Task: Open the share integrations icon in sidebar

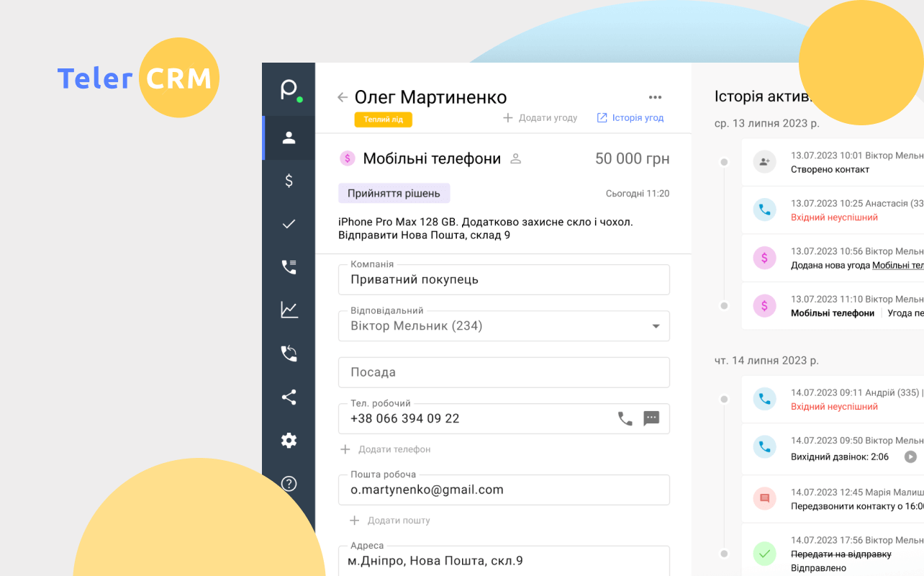Action: pos(289,397)
